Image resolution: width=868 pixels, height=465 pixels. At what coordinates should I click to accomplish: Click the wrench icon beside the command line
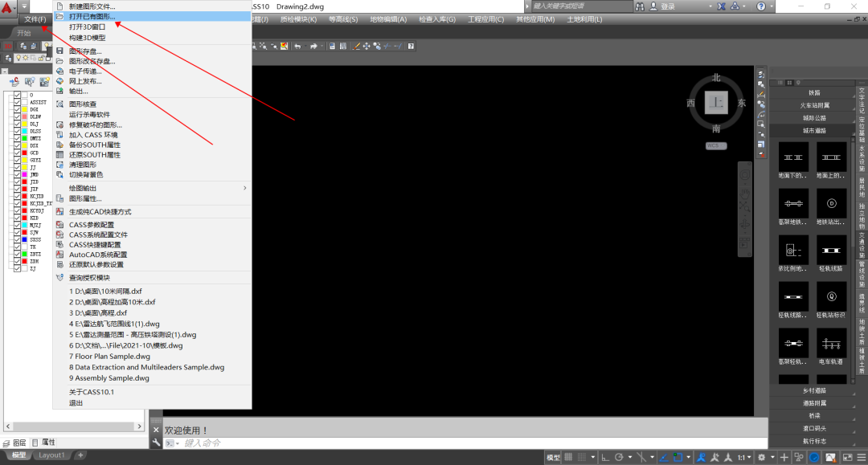(x=157, y=443)
